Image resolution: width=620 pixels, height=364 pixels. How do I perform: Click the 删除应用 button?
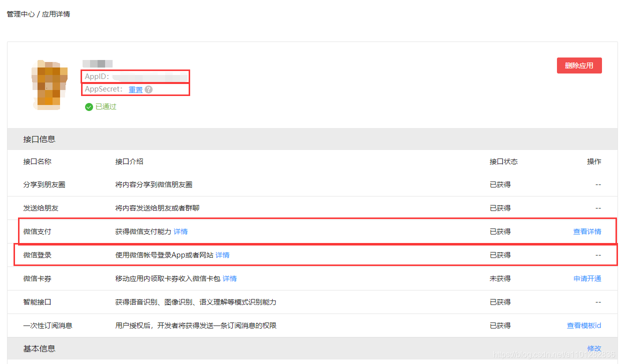tap(579, 65)
